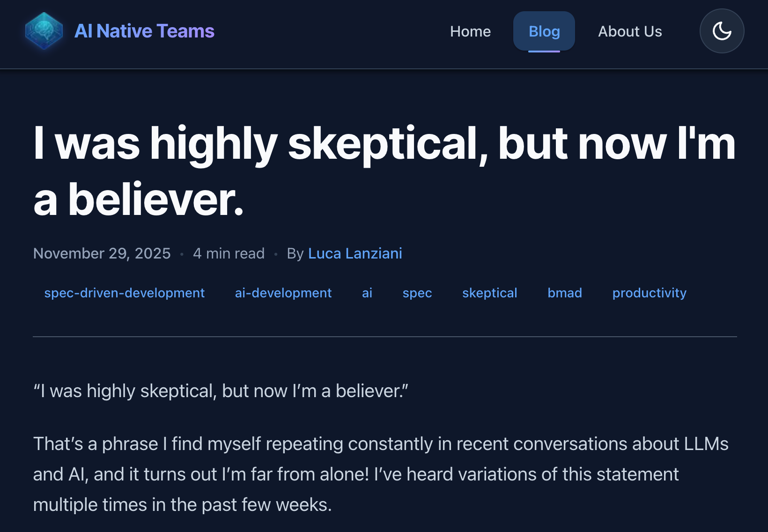The width and height of the screenshot is (768, 532).
Task: Open the skeptical tag link
Action: tap(490, 293)
